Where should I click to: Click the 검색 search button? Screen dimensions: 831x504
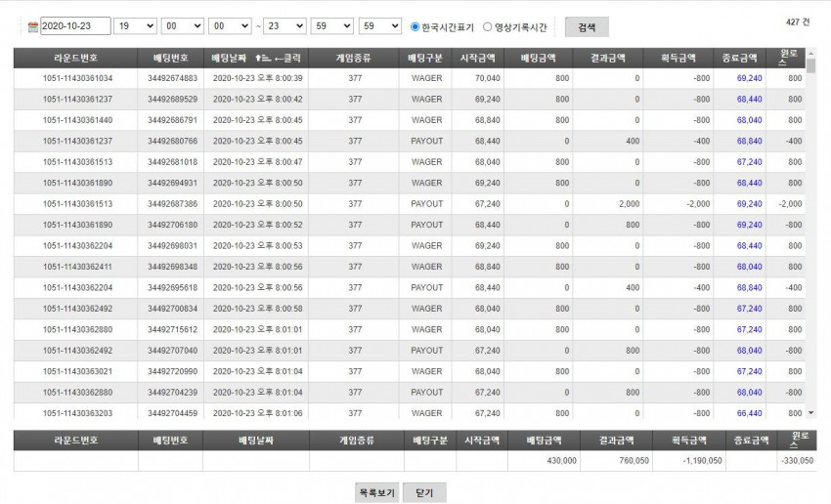point(587,27)
